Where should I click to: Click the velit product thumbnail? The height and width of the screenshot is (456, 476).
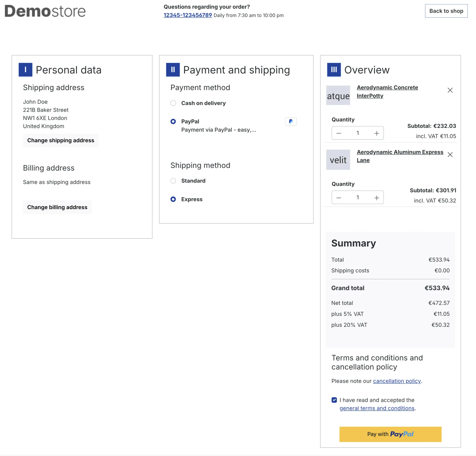coord(338,160)
